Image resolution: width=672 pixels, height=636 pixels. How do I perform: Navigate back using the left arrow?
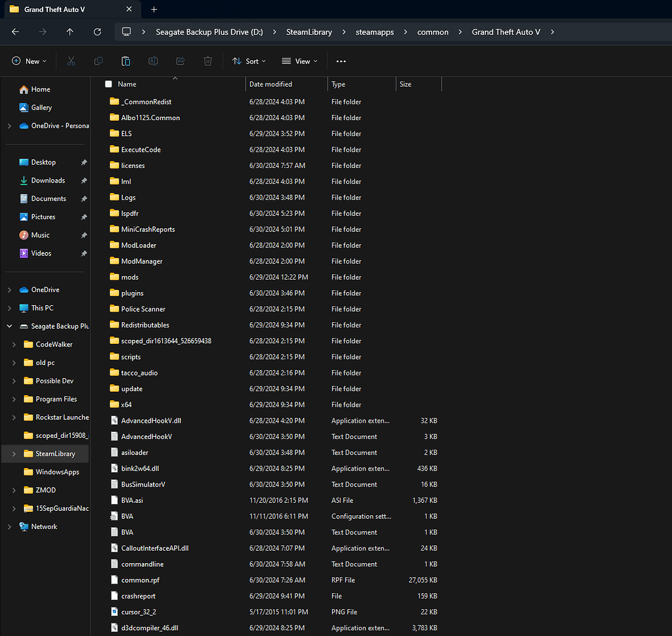15,32
